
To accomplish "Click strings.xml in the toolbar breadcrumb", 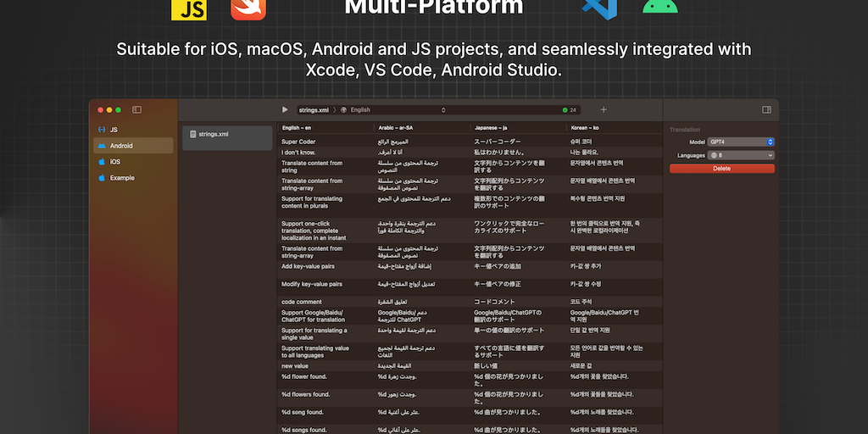I will click(x=314, y=110).
